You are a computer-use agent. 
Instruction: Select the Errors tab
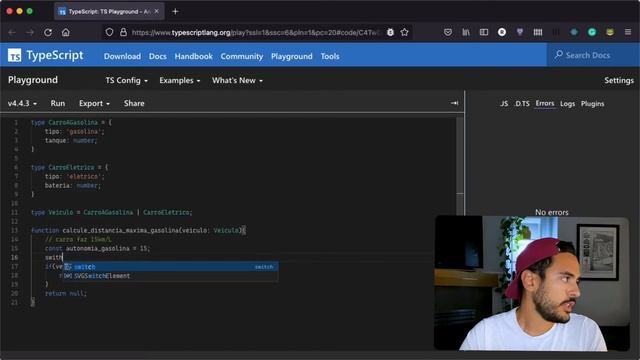coord(545,104)
